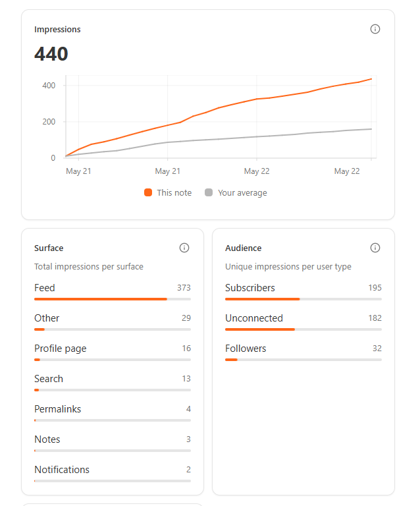Select the Unconnected audience label
The height and width of the screenshot is (506, 420).
[254, 318]
